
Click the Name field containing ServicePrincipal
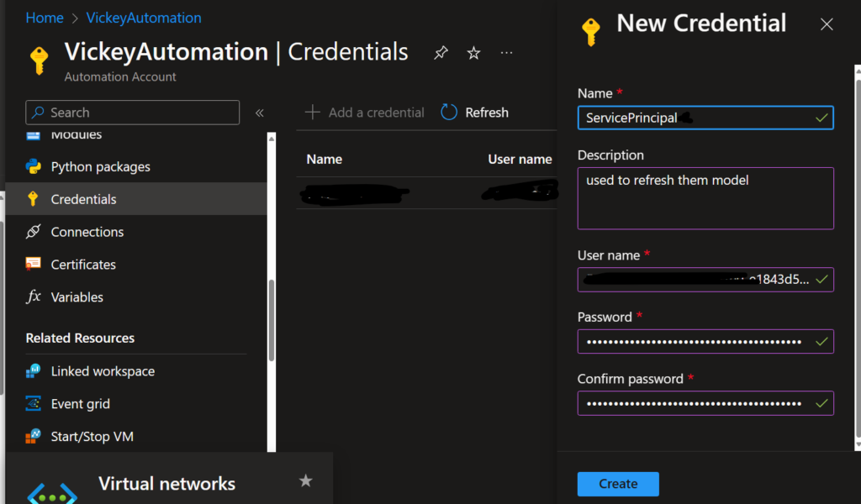click(705, 118)
